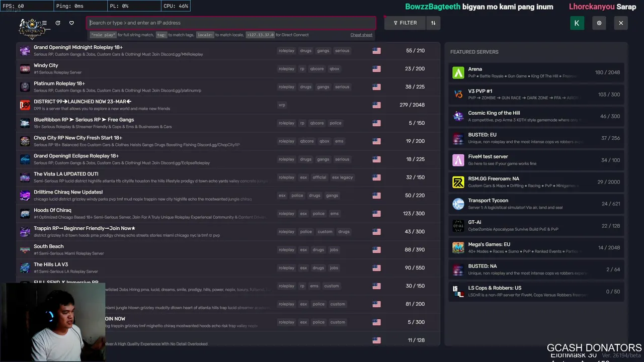The width and height of the screenshot is (644, 362).
Task: Click the Drilltime Chiraq server icon
Action: tap(25, 196)
